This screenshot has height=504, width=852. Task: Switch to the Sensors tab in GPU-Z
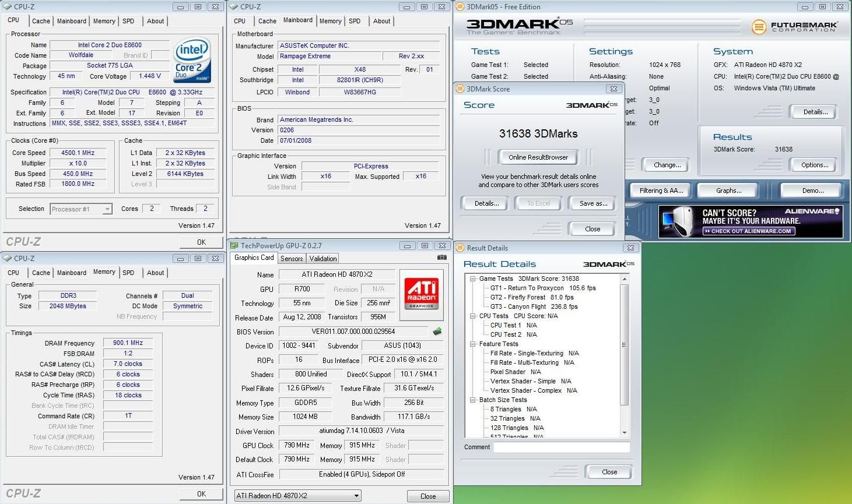click(x=292, y=259)
